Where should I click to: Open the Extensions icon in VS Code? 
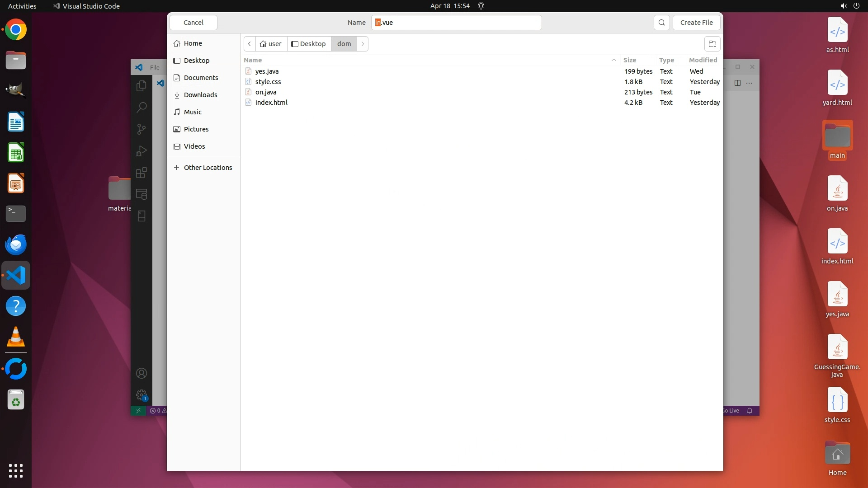pos(142,173)
